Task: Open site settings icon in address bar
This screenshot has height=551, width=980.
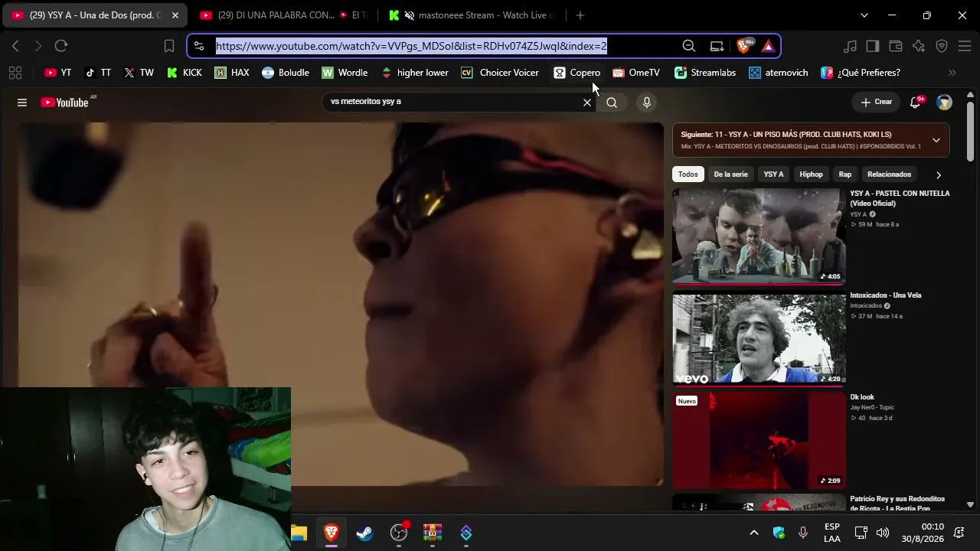Action: 199,46
